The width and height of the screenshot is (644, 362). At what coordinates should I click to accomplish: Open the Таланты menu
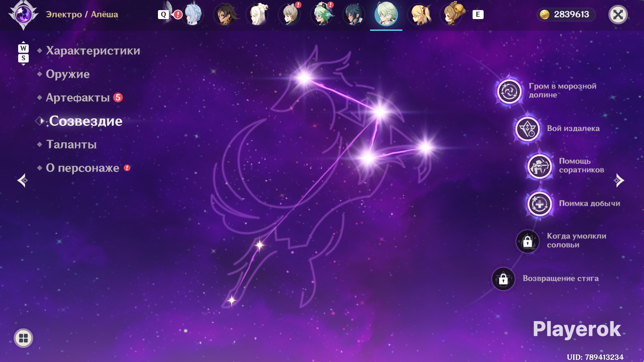(72, 144)
